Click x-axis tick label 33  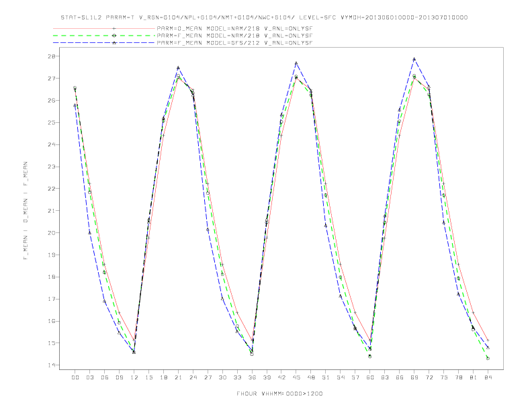point(238,377)
